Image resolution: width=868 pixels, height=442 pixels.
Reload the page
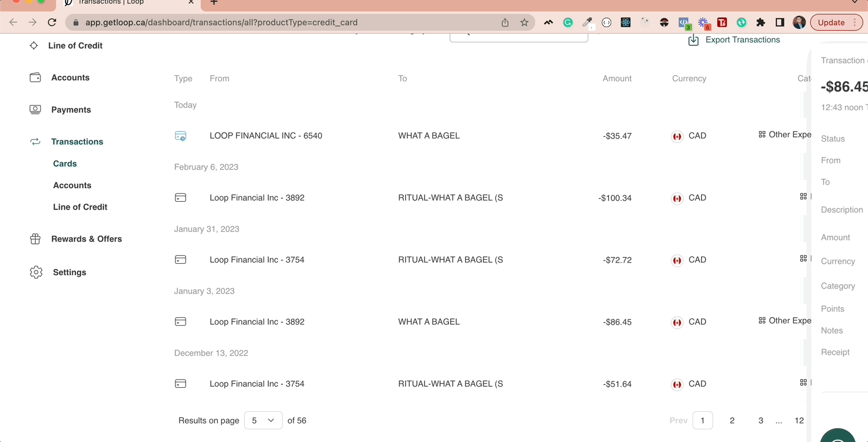point(52,22)
